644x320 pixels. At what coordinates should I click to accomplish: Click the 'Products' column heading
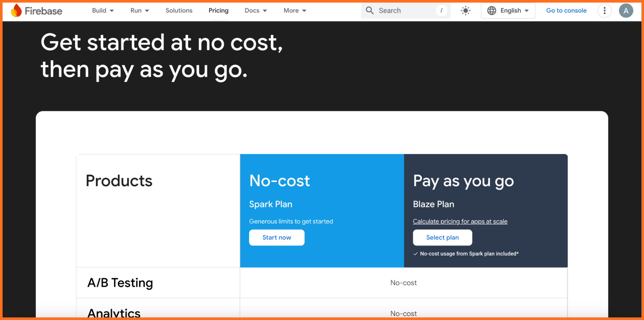coord(119,181)
